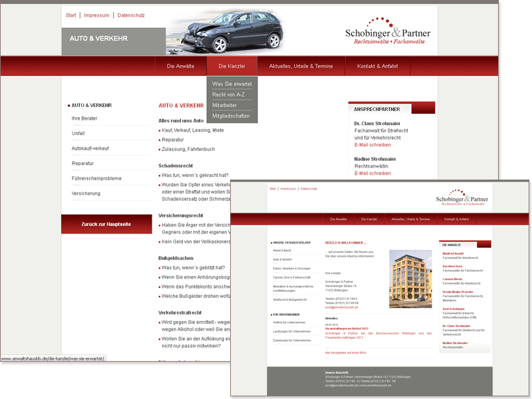Open Kontakt & Anfahrt in the homepage window

(456, 219)
